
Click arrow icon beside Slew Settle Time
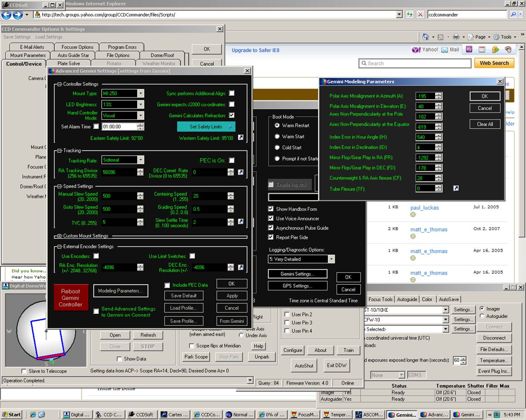(241, 222)
